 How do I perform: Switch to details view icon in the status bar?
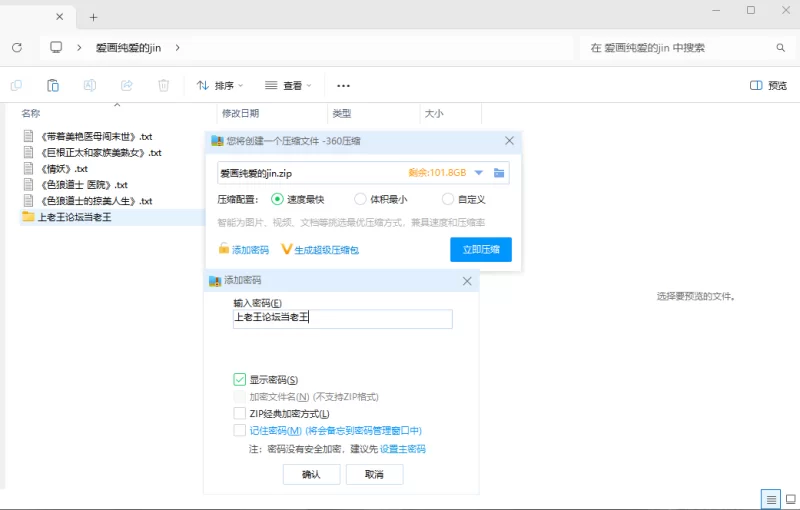point(771,499)
